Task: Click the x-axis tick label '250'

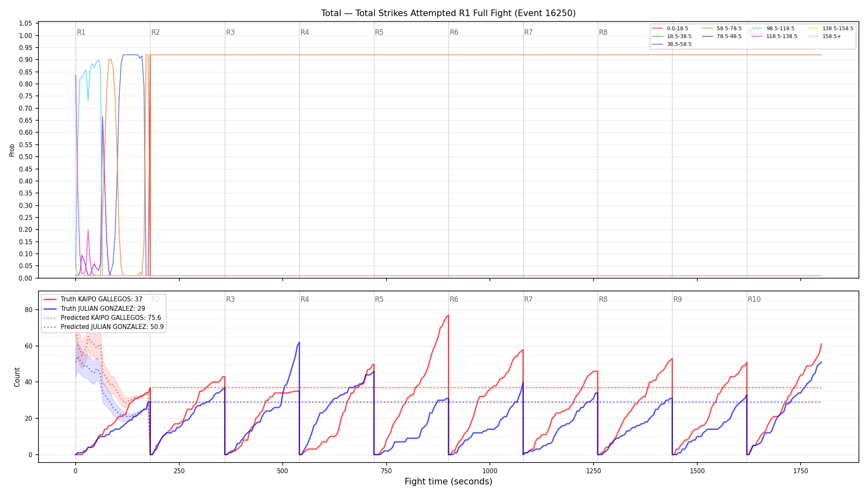Action: click(179, 471)
